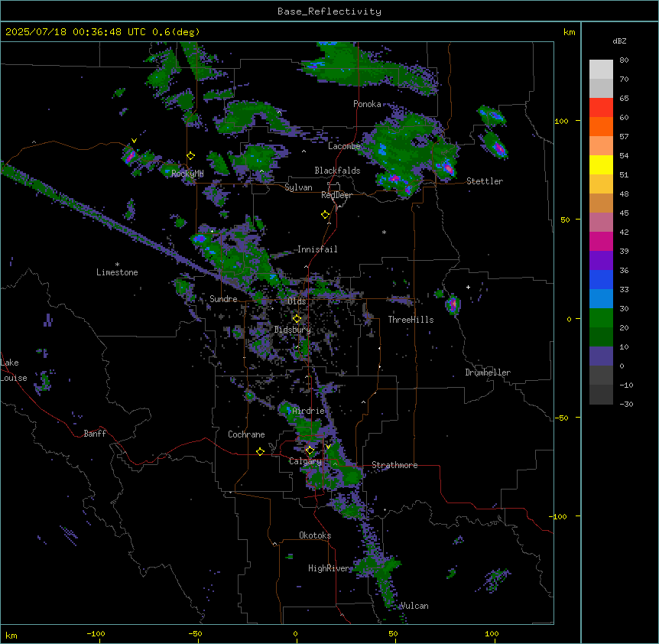The height and width of the screenshot is (644, 659).
Task: Pick the red swatch between 65 and 60 dBZ
Action: click(601, 107)
